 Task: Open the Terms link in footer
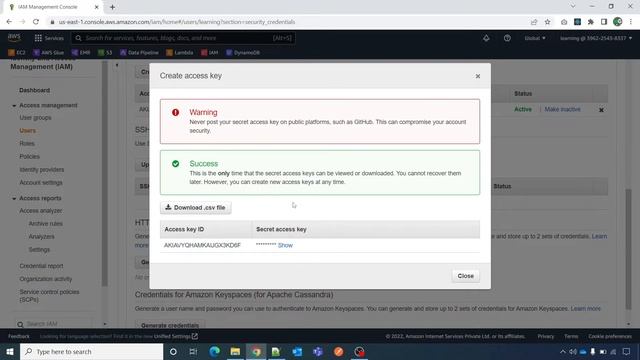click(571, 336)
